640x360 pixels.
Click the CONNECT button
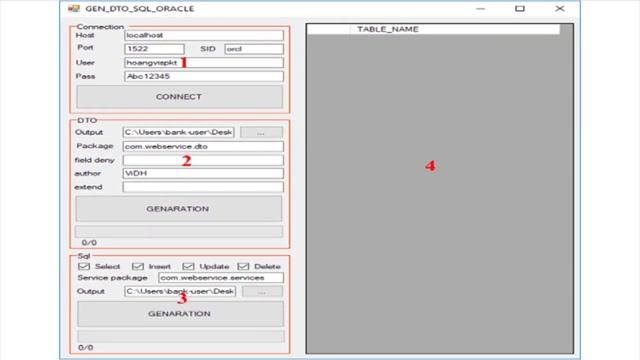click(x=179, y=97)
